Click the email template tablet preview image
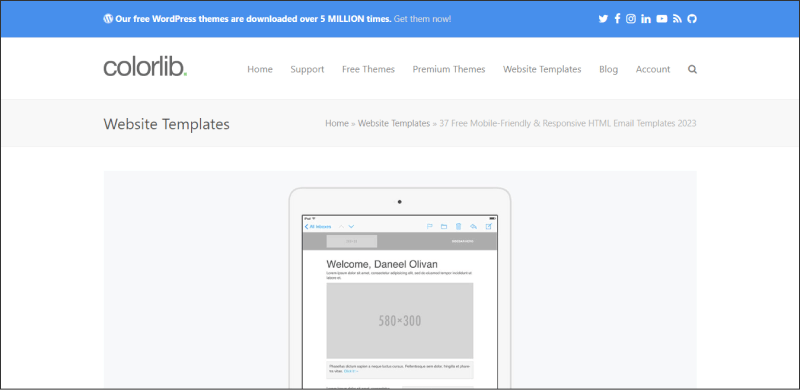The image size is (800, 390). click(400, 280)
